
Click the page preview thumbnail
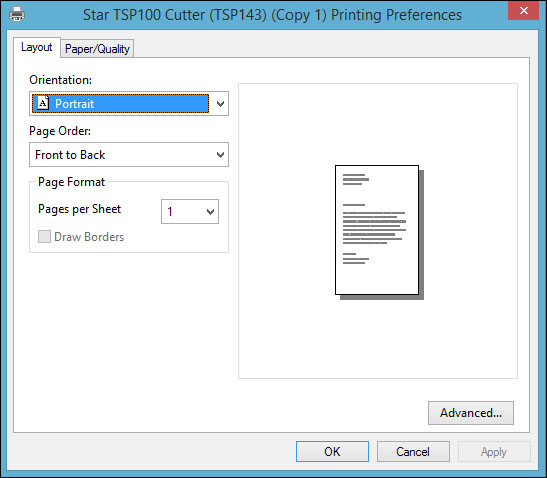pyautogui.click(x=379, y=232)
